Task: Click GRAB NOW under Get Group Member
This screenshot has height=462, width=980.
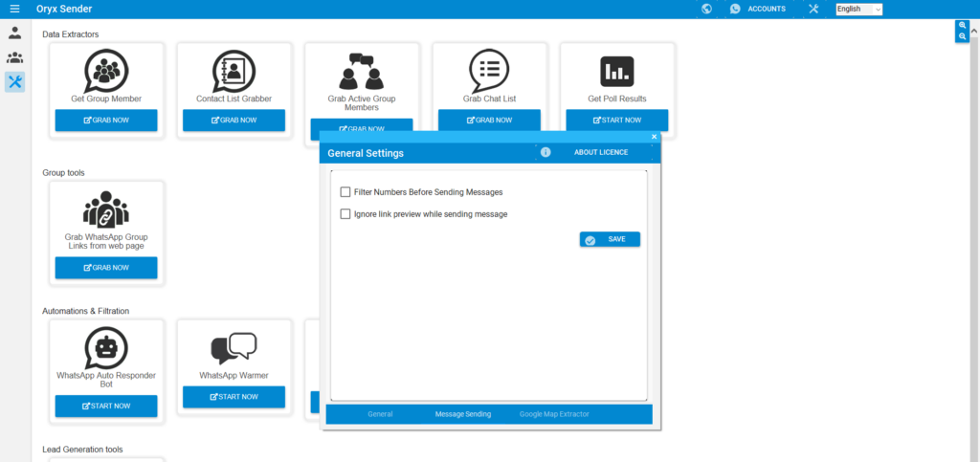Action: [106, 120]
